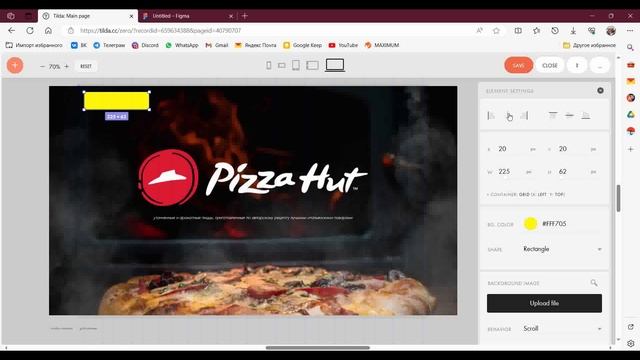The height and width of the screenshot is (360, 640).
Task: Reload the current page
Action: [30, 31]
